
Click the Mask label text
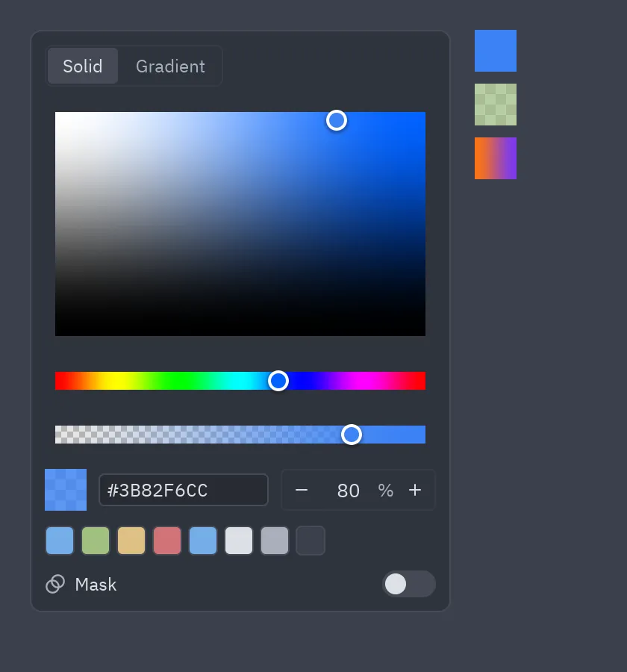[x=96, y=585]
